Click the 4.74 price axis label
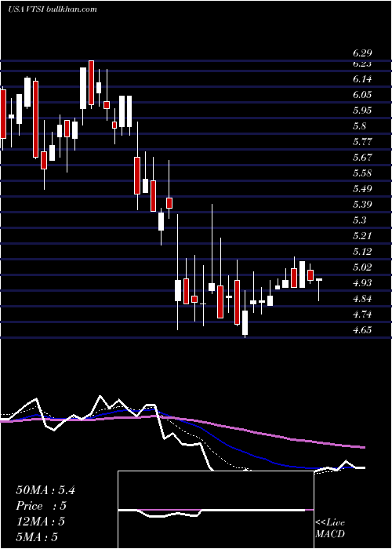 362,314
